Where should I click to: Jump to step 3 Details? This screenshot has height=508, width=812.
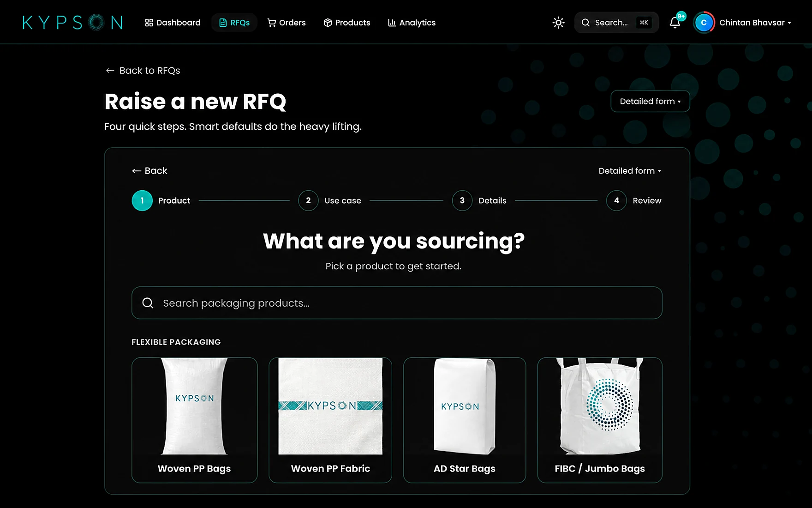479,200
